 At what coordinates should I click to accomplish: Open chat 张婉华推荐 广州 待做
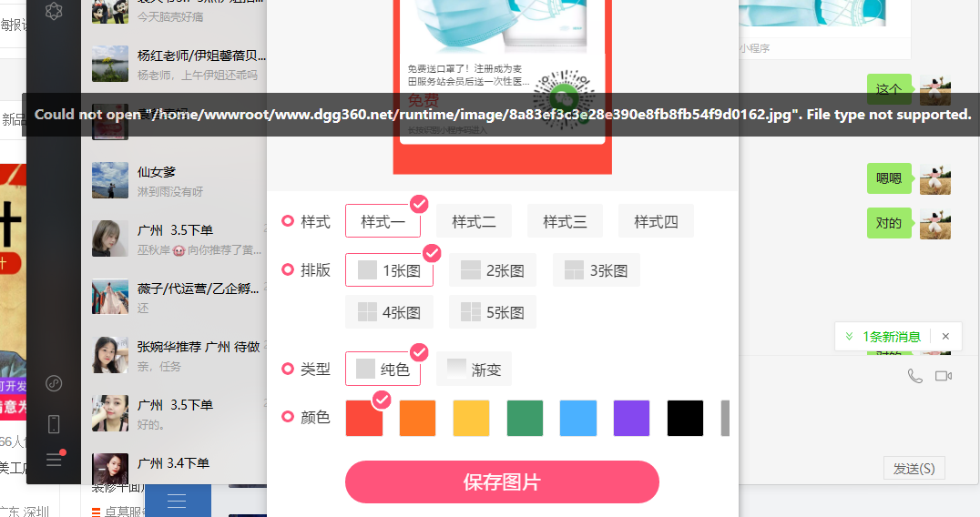click(174, 355)
